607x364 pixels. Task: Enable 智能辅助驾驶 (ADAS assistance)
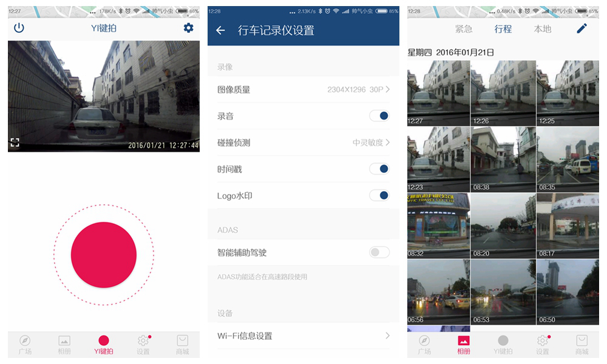[379, 252]
